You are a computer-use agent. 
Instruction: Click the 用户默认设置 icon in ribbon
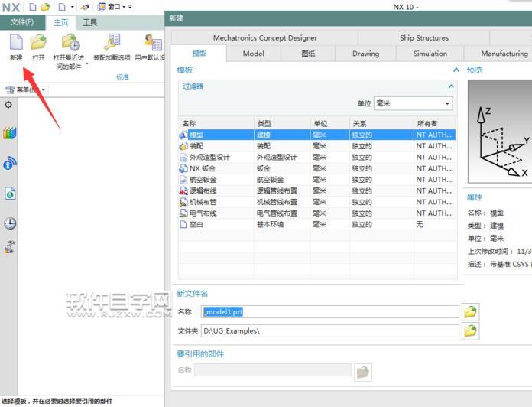click(x=151, y=43)
